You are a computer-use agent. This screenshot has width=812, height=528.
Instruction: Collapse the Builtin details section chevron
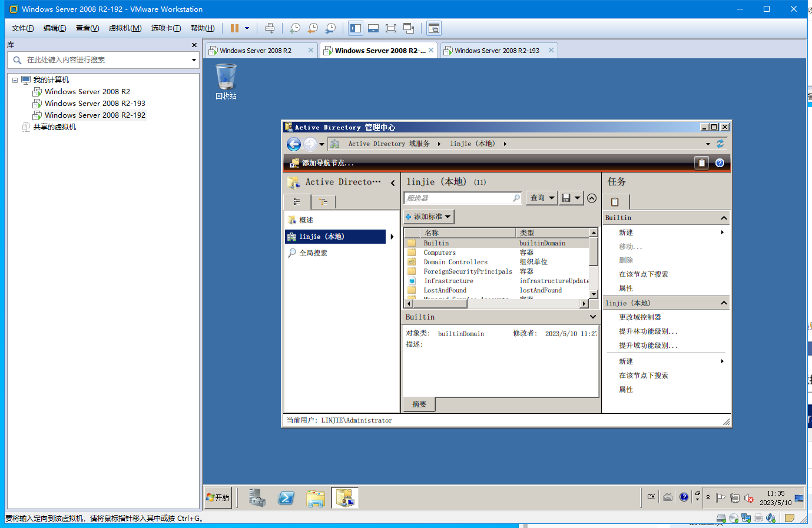(592, 317)
